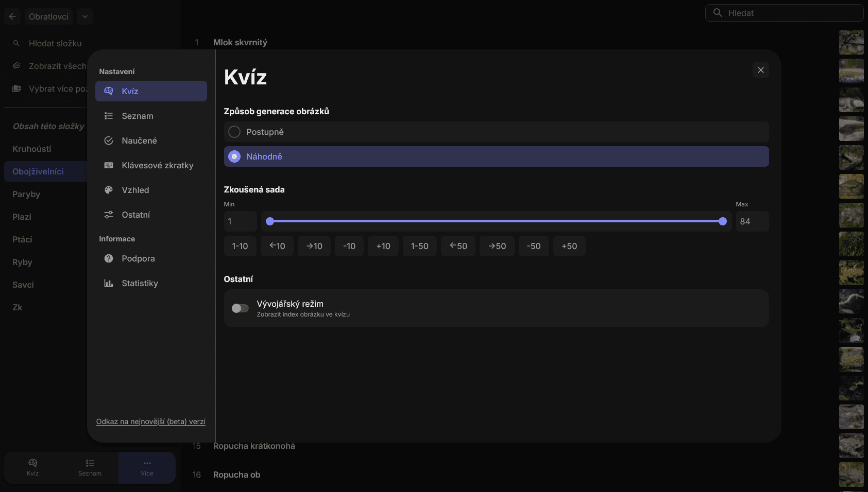The height and width of the screenshot is (492, 868).
Task: Click the →10 shift right button
Action: pyautogui.click(x=314, y=246)
